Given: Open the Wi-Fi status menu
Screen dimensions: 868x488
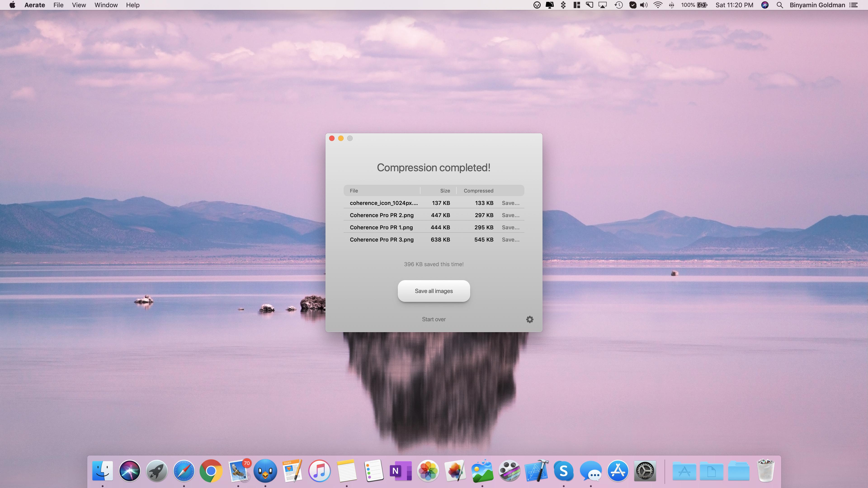Looking at the screenshot, I should [x=658, y=5].
